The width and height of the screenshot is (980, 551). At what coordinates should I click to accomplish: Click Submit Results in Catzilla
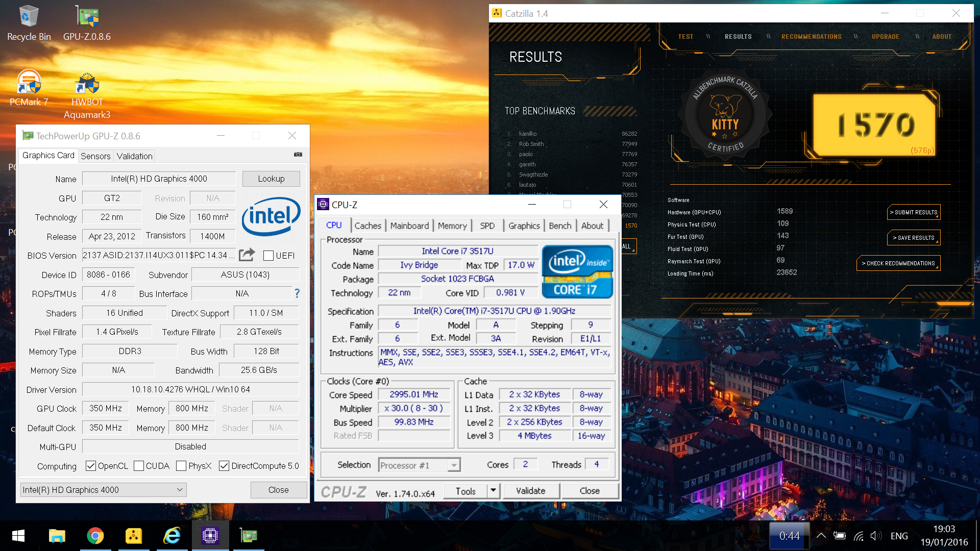click(x=914, y=212)
